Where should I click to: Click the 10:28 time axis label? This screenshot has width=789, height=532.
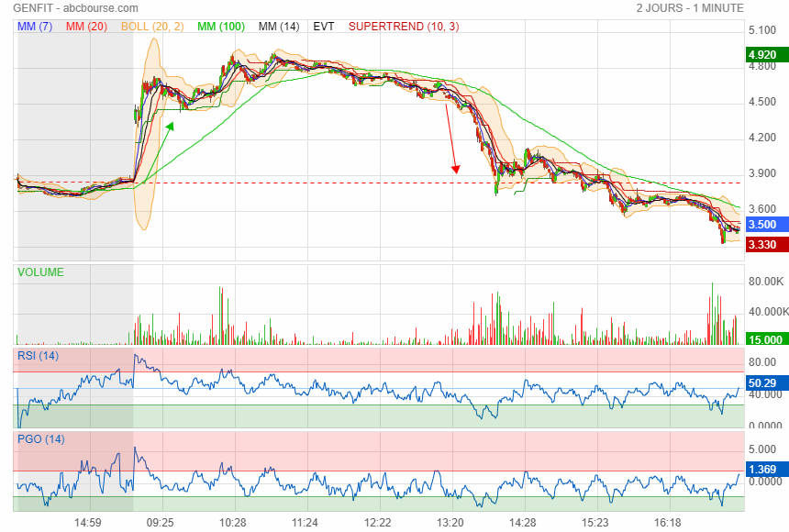point(232,523)
